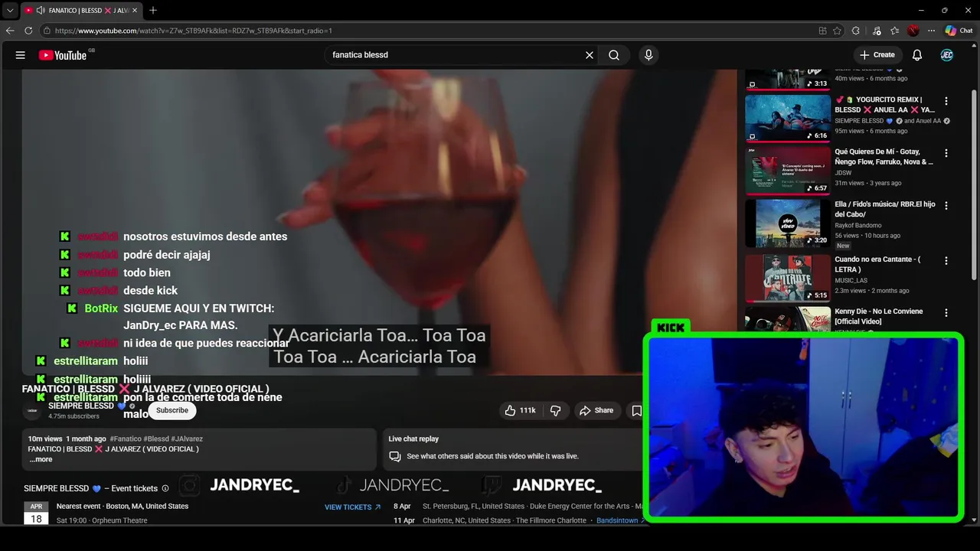The image size is (980, 551).
Task: Open the JEC account avatar menu
Action: (x=947, y=55)
